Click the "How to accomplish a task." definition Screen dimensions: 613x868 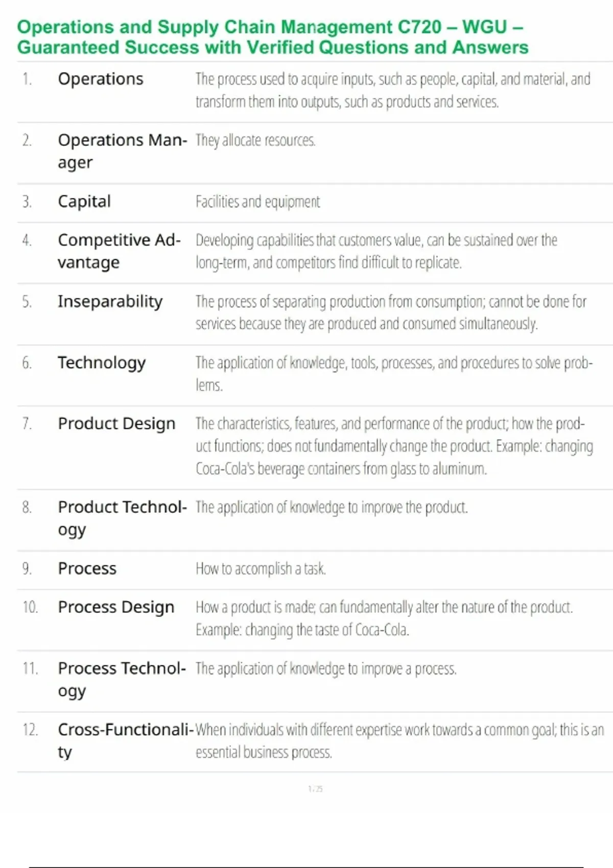(261, 569)
